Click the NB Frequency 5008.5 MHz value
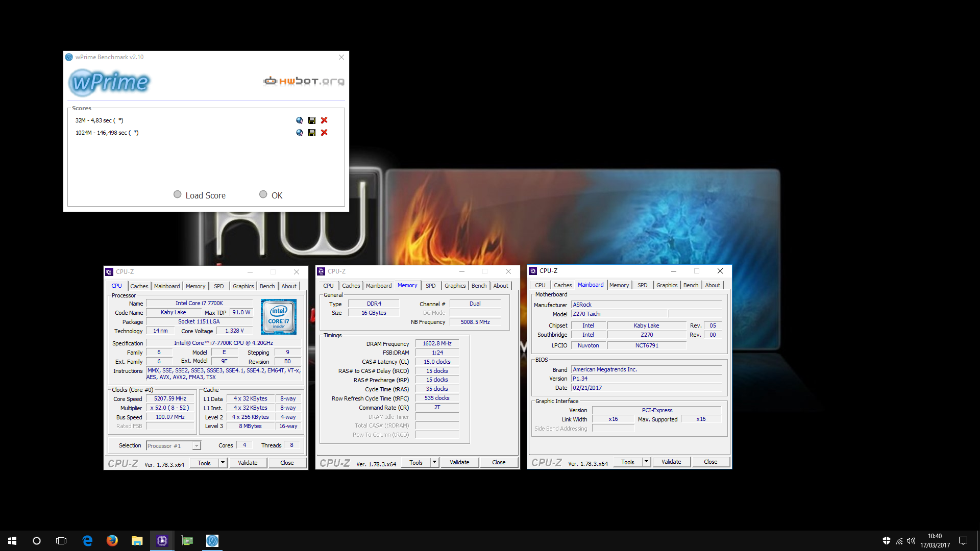This screenshot has width=980, height=551. click(475, 322)
